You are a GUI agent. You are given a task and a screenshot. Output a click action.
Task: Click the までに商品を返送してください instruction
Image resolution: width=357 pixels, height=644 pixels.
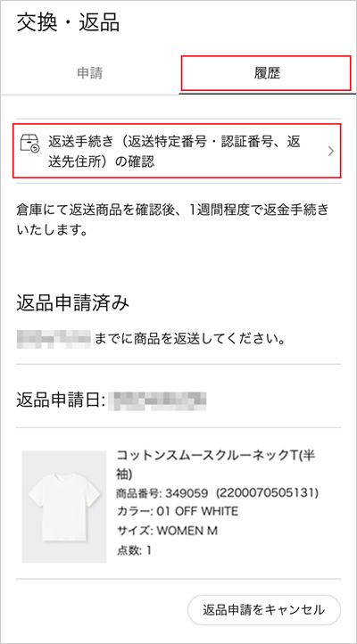pyautogui.click(x=190, y=340)
